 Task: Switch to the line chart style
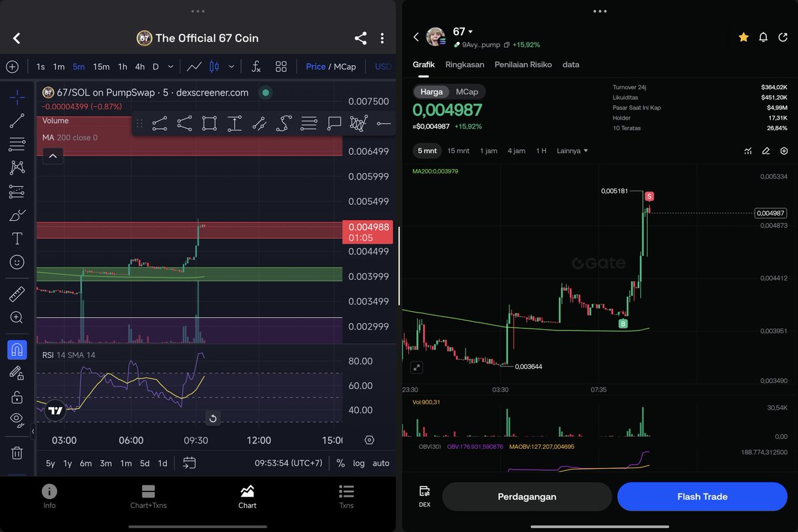click(x=195, y=66)
